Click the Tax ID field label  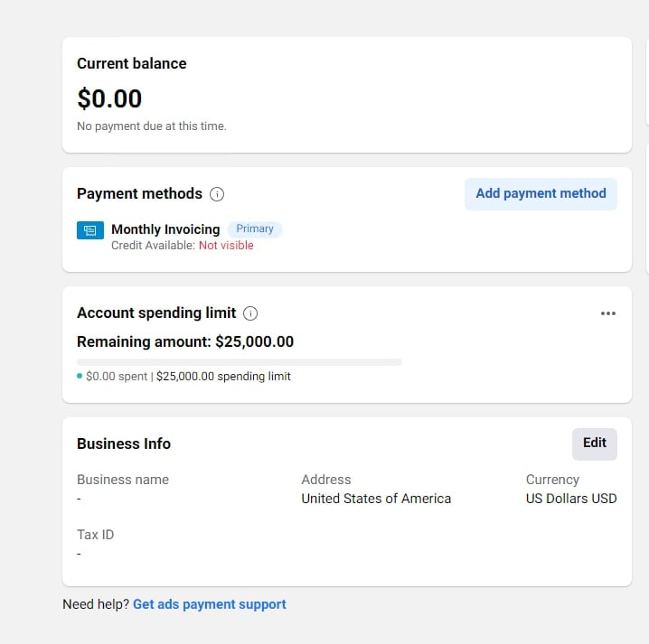click(x=95, y=535)
